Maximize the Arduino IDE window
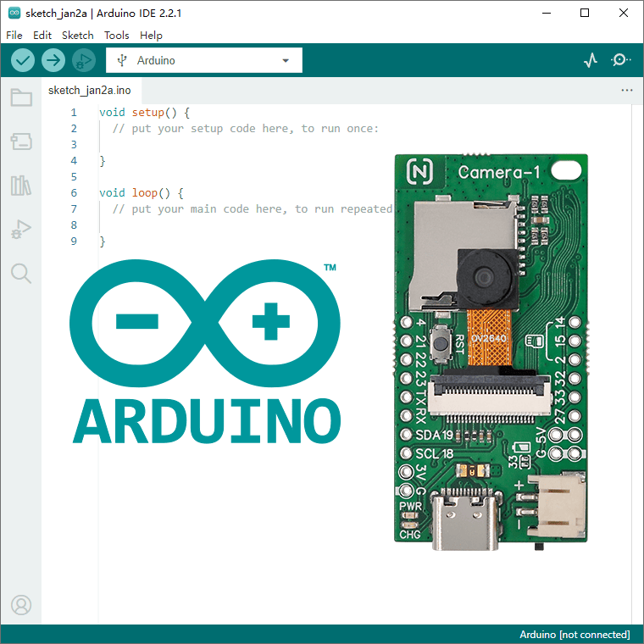 pyautogui.click(x=585, y=14)
